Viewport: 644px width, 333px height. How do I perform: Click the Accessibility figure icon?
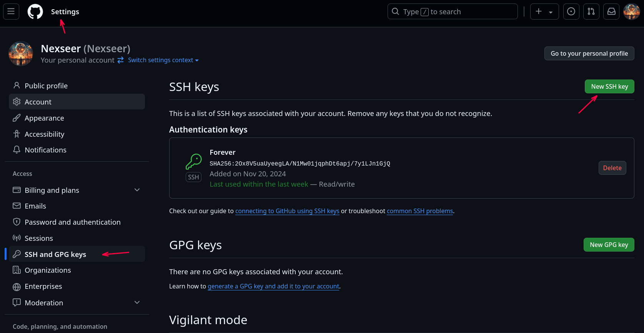point(17,134)
